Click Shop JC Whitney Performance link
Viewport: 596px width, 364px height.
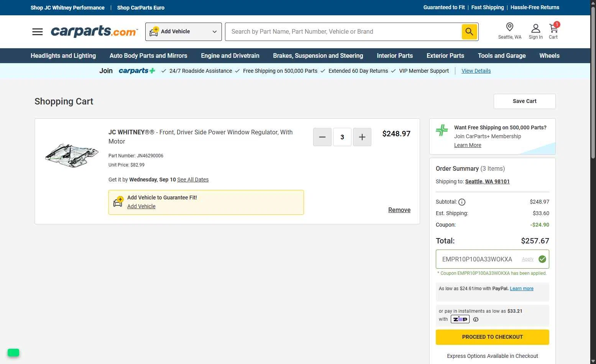tap(67, 8)
